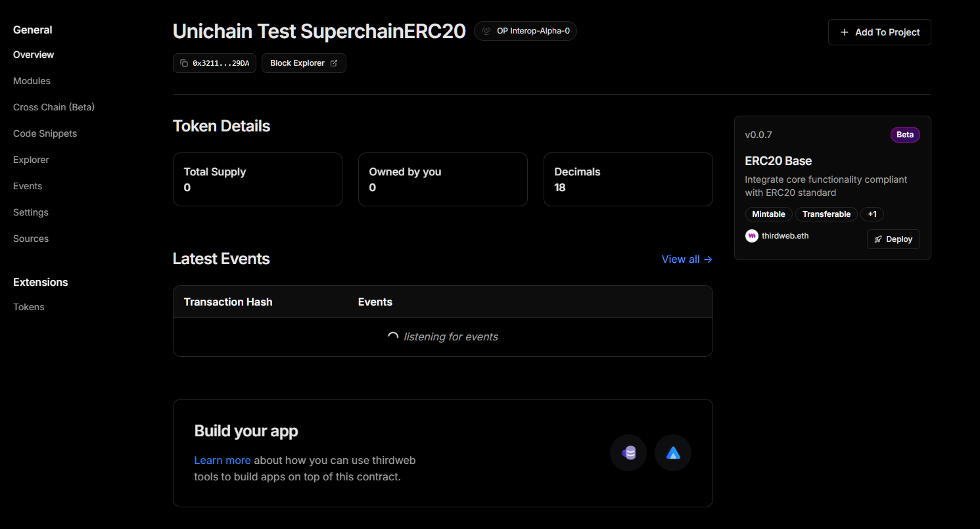This screenshot has width=980, height=529.
Task: Open Block Explorer external link
Action: coord(304,63)
